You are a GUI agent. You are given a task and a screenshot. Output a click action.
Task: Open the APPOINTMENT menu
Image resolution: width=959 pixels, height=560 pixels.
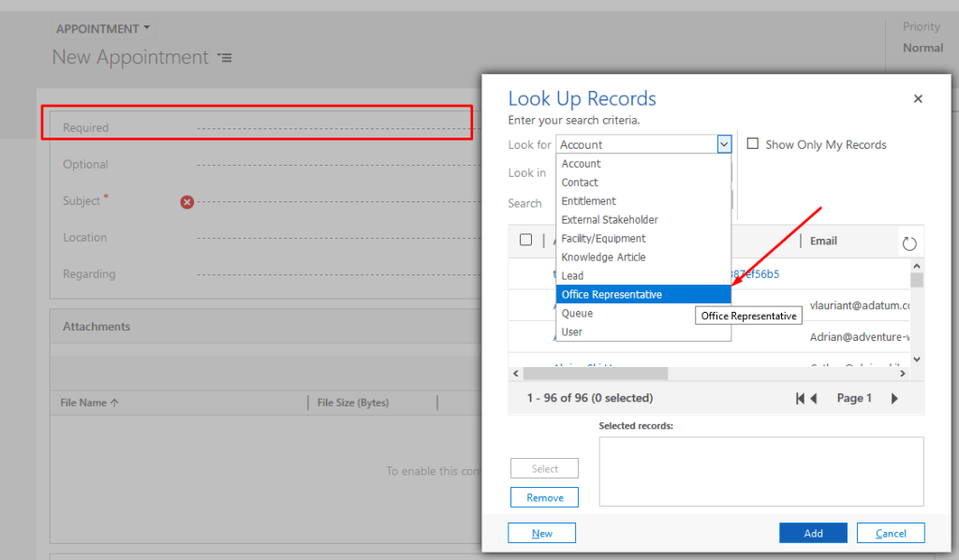[x=102, y=28]
